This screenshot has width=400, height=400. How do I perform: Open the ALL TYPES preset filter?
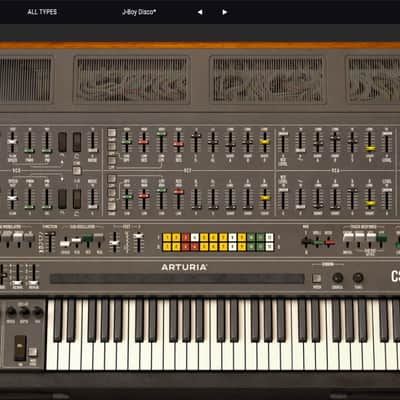(x=42, y=12)
